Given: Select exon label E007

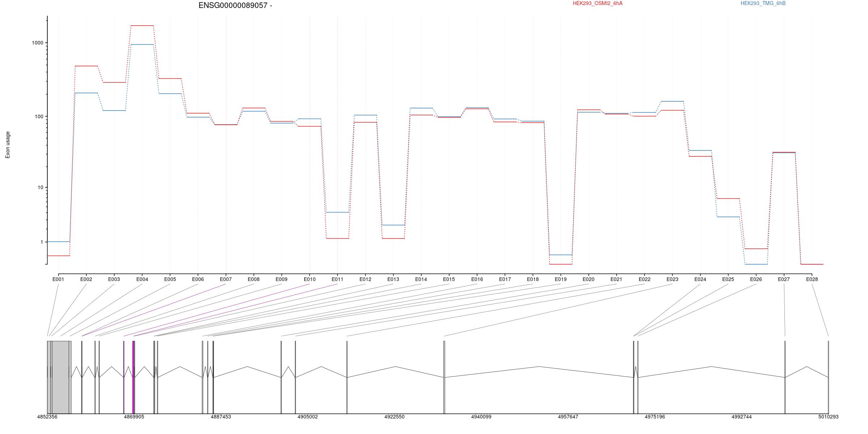Looking at the screenshot, I should (x=226, y=279).
